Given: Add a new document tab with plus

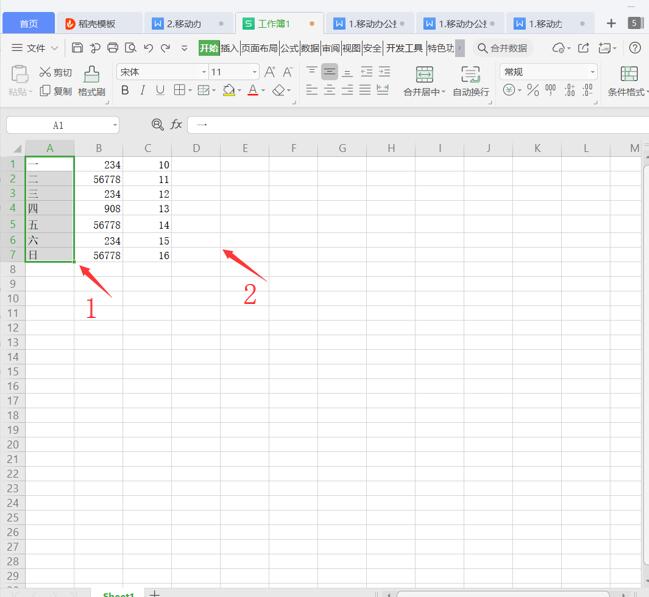Looking at the screenshot, I should coord(611,23).
